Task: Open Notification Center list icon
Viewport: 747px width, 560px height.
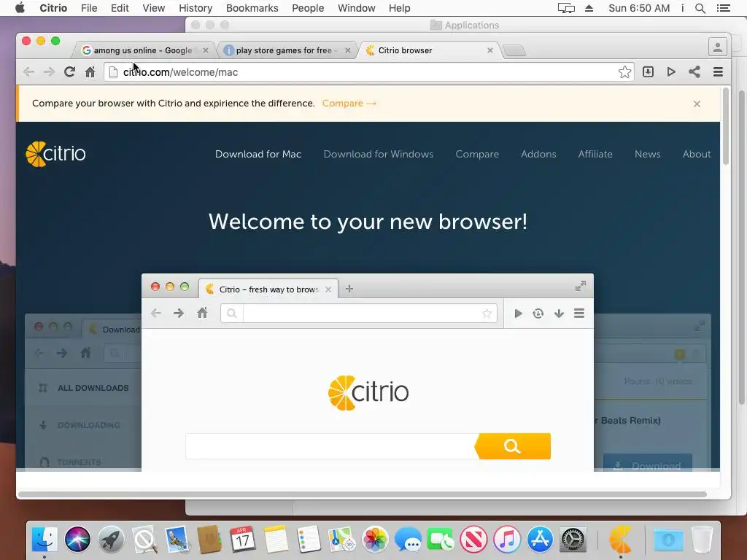Action: [x=723, y=8]
